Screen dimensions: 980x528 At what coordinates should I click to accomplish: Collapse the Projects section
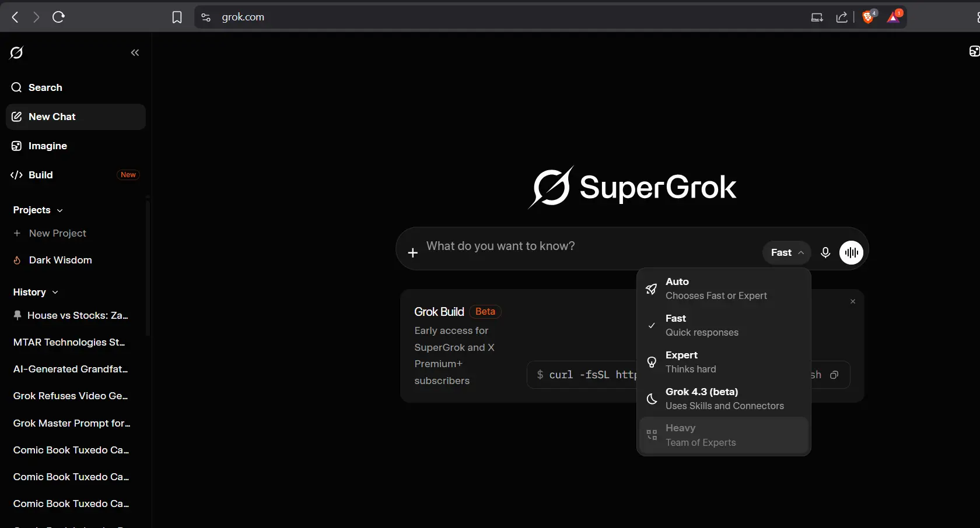[38, 210]
